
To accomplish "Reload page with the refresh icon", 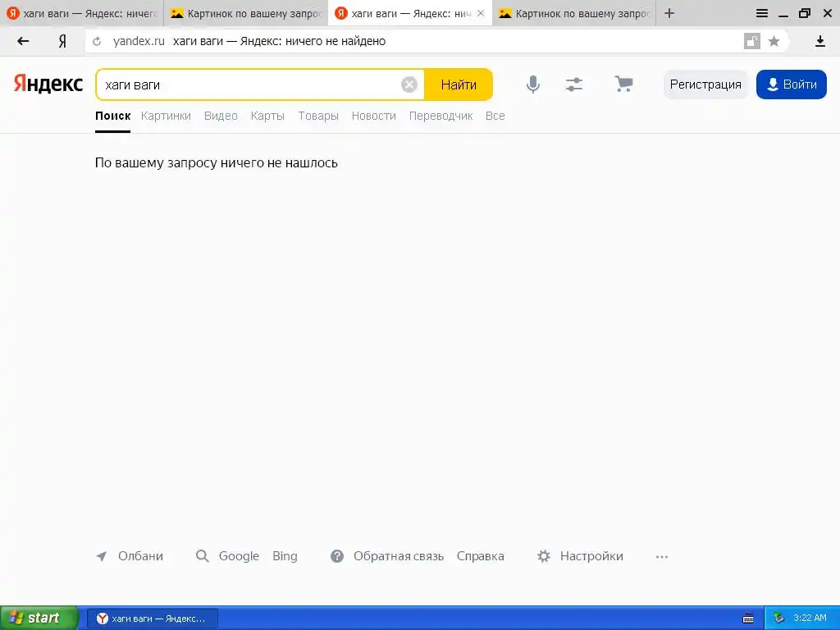I will point(97,41).
